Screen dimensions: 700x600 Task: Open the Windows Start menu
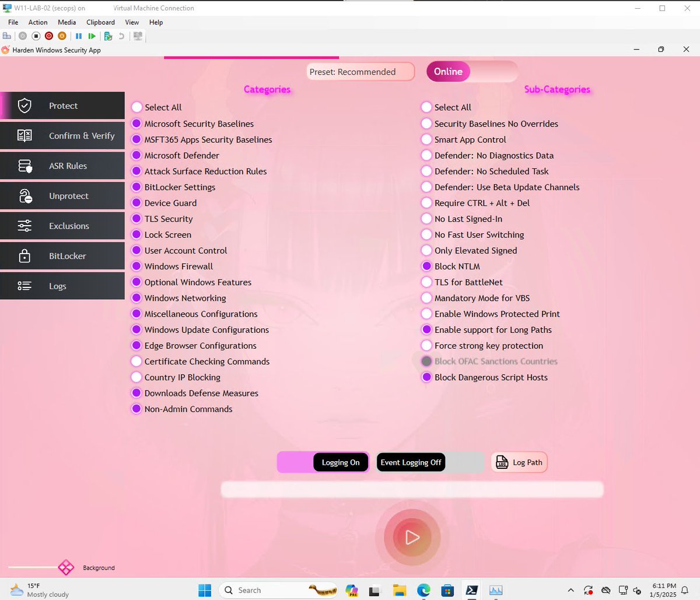click(205, 590)
